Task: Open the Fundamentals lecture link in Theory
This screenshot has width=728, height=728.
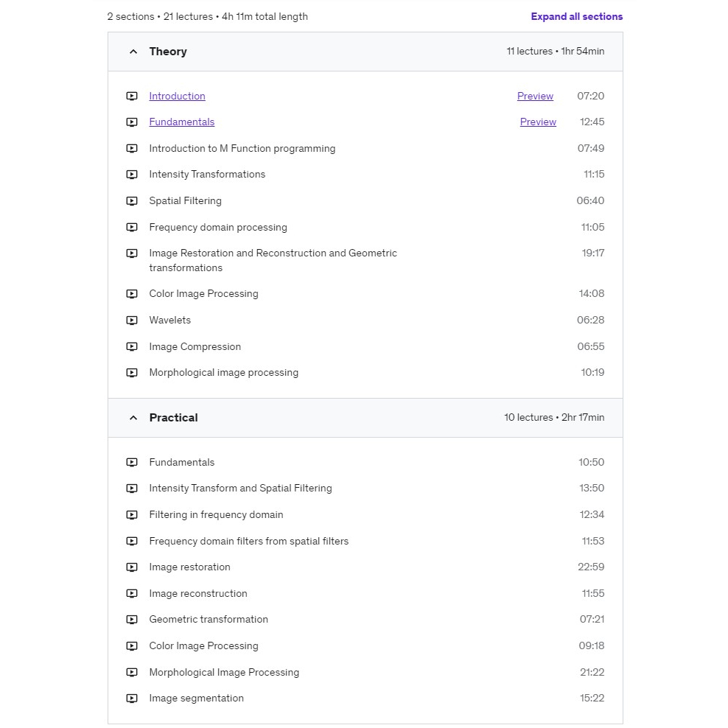Action: [181, 122]
